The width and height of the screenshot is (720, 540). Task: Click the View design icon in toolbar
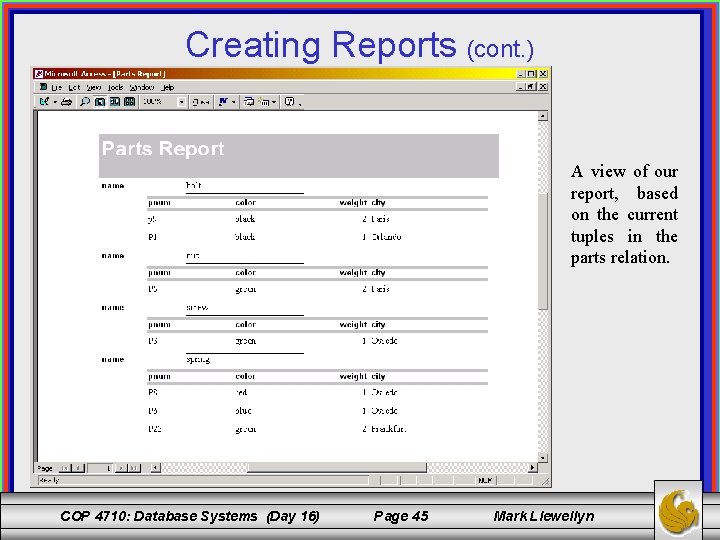[x=44, y=101]
